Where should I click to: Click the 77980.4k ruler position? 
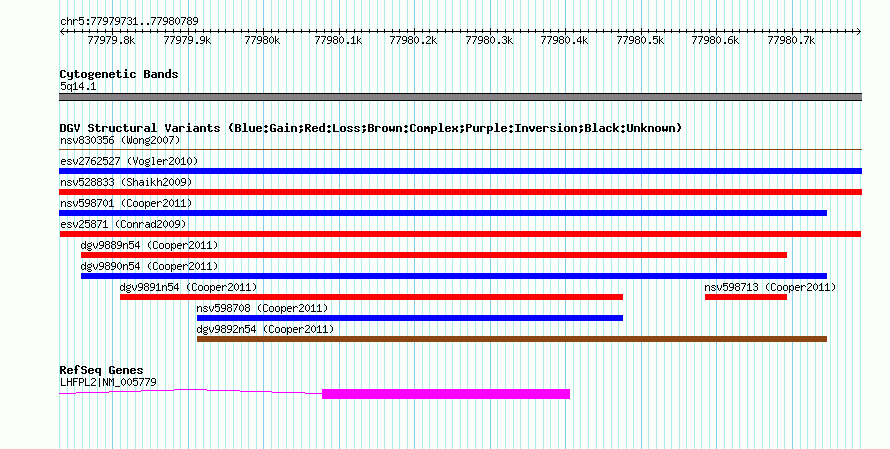(564, 40)
